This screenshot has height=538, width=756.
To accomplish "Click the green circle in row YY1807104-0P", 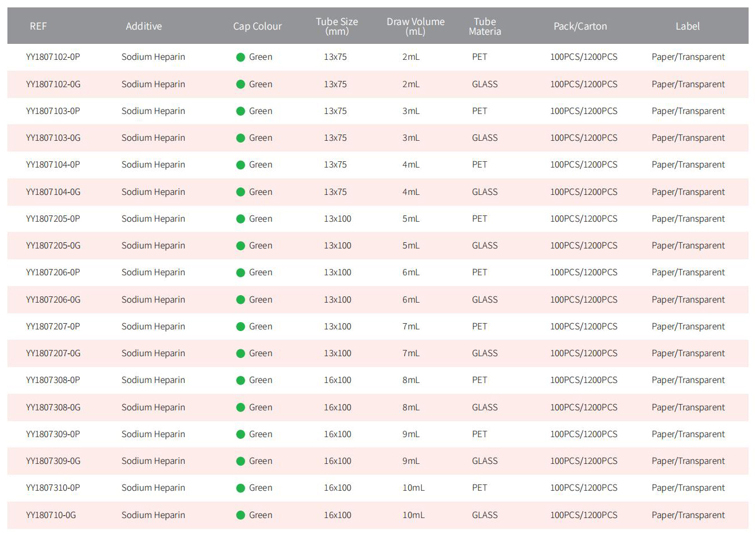I will pyautogui.click(x=241, y=165).
